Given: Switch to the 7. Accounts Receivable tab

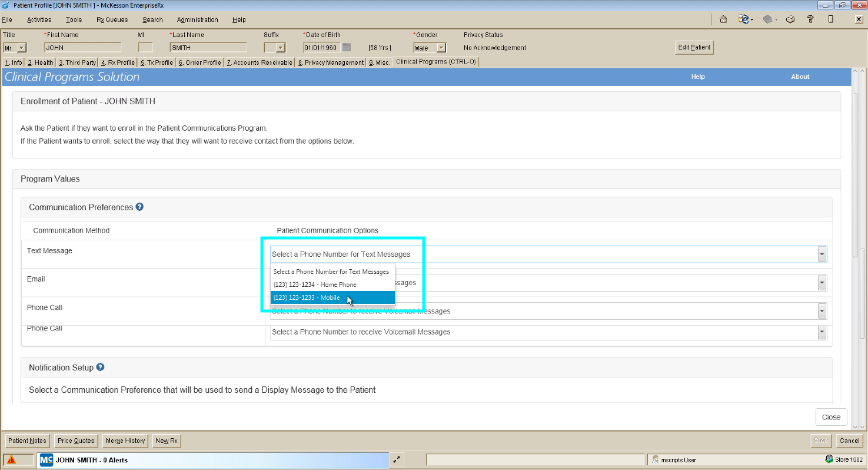Looking at the screenshot, I should [260, 62].
